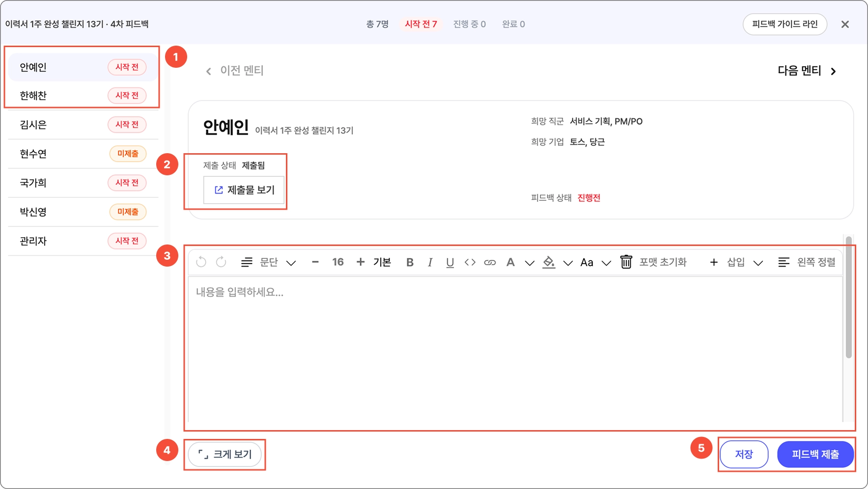Select mentee 한해찬 in the list
This screenshot has width=868, height=489.
pyautogui.click(x=83, y=95)
